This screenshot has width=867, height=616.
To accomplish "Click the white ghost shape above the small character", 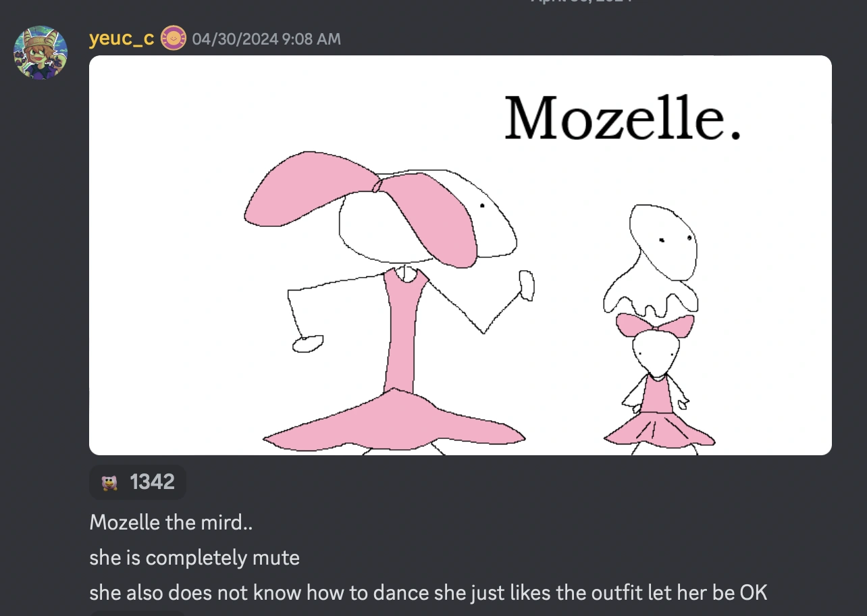I will pyautogui.click(x=651, y=259).
